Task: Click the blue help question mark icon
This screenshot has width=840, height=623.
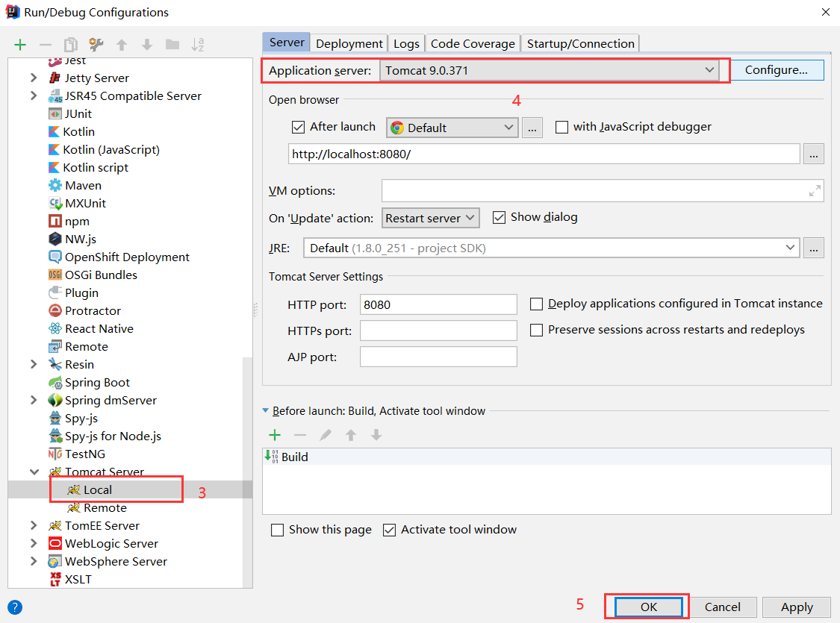Action: pyautogui.click(x=15, y=607)
